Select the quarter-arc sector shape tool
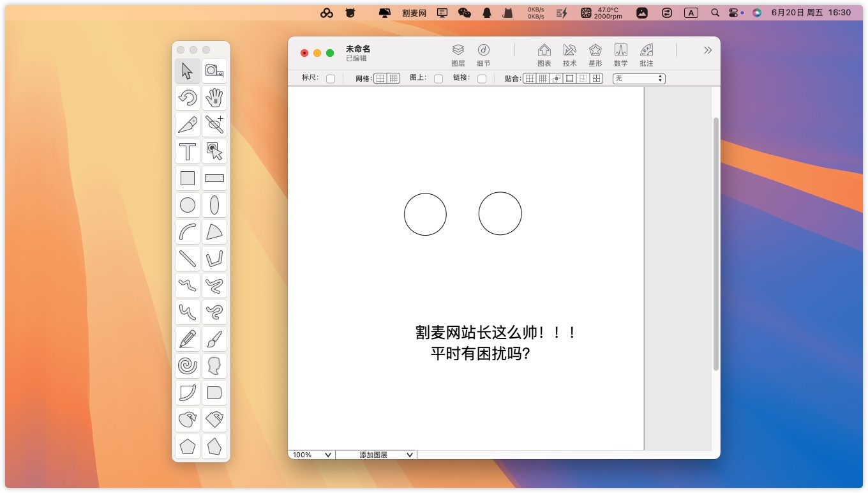The width and height of the screenshot is (868, 493). pos(188,393)
